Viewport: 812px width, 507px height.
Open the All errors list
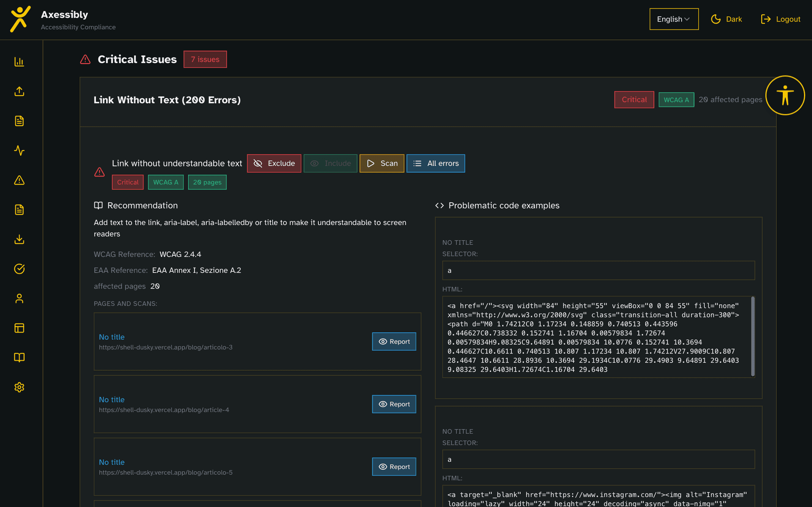[x=436, y=163]
